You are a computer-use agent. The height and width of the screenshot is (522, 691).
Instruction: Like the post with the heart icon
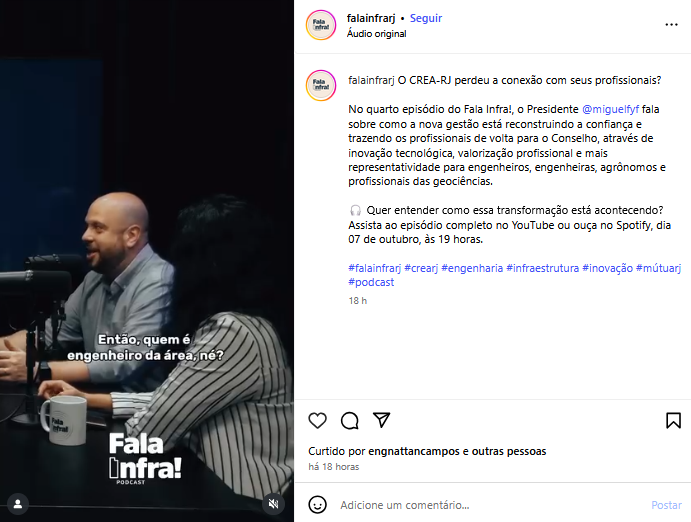(x=317, y=420)
